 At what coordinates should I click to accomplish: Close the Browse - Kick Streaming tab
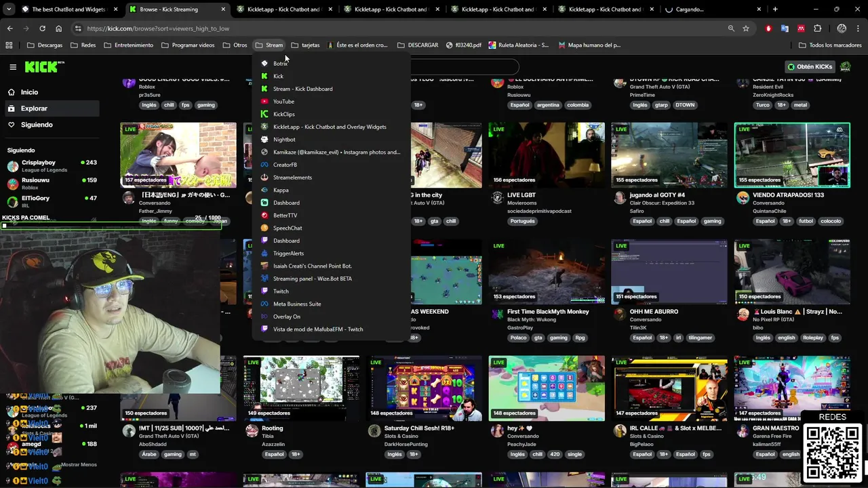(x=223, y=9)
